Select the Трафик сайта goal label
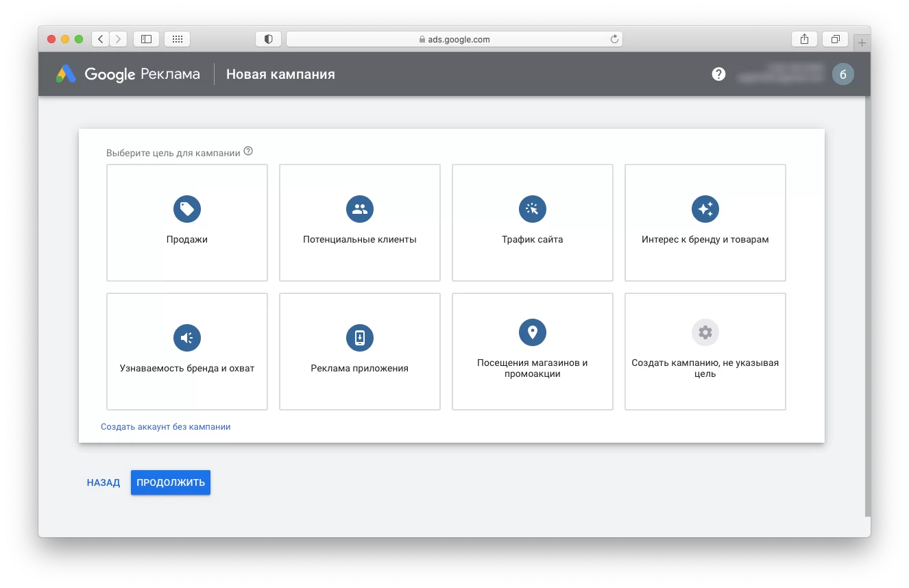 click(x=533, y=240)
